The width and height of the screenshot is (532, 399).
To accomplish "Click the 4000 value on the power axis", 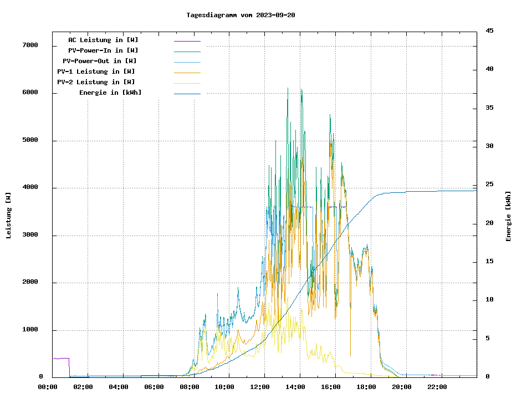I will click(30, 187).
